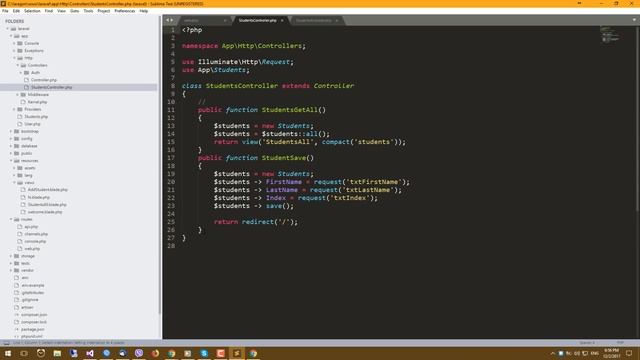
Task: Open the File menu
Action: (5, 11)
